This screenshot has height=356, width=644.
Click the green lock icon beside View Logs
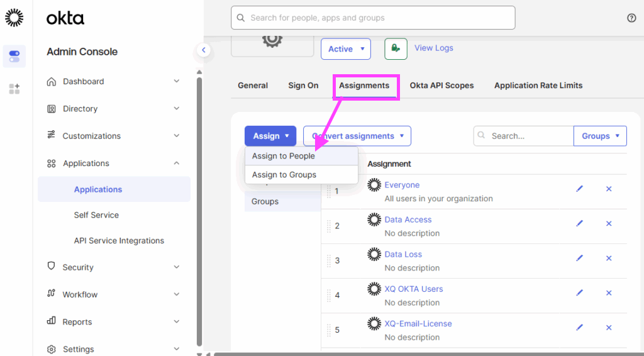[396, 48]
